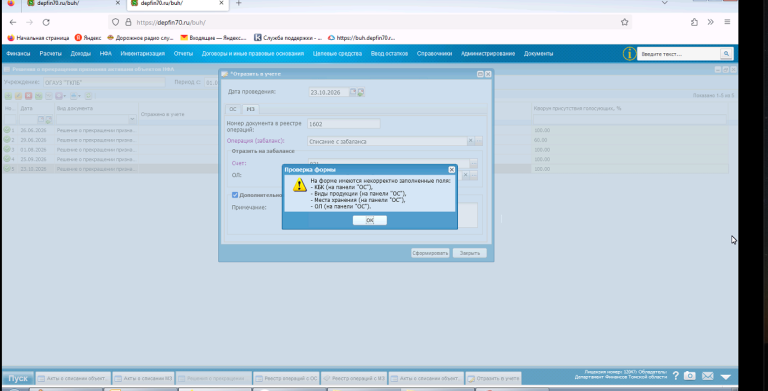Click the Дата проведения date field

pos(329,92)
